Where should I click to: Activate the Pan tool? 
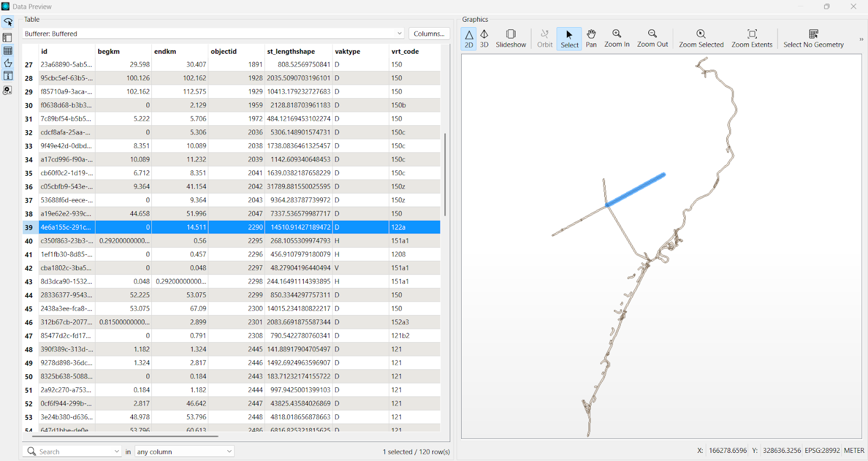click(591, 39)
